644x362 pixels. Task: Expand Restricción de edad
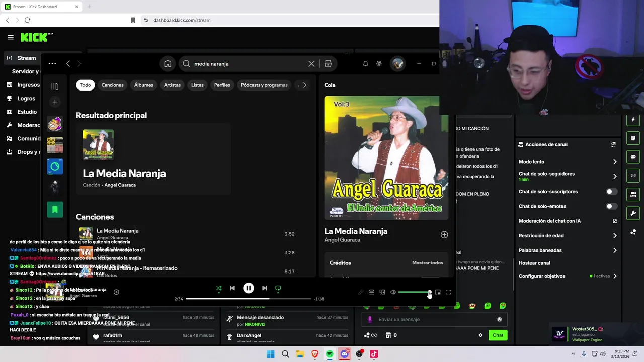tap(568, 235)
